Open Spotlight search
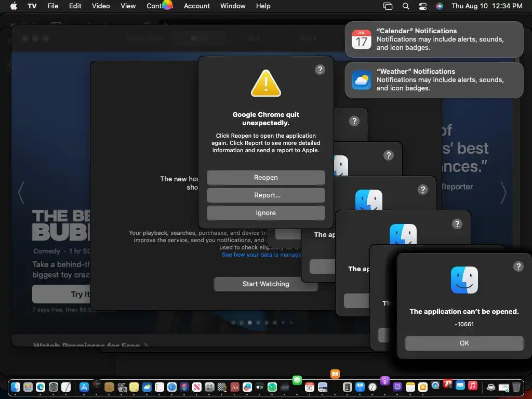The width and height of the screenshot is (532, 399). coord(405,6)
